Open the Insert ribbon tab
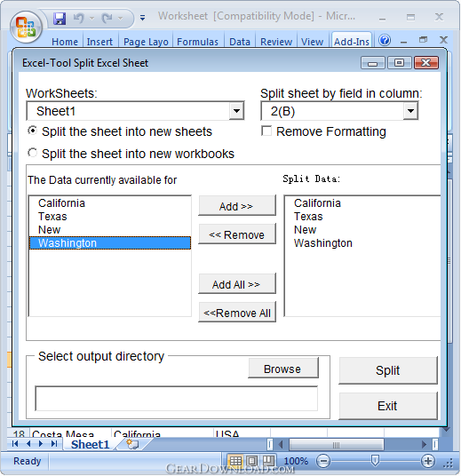461x476 pixels. (x=99, y=42)
